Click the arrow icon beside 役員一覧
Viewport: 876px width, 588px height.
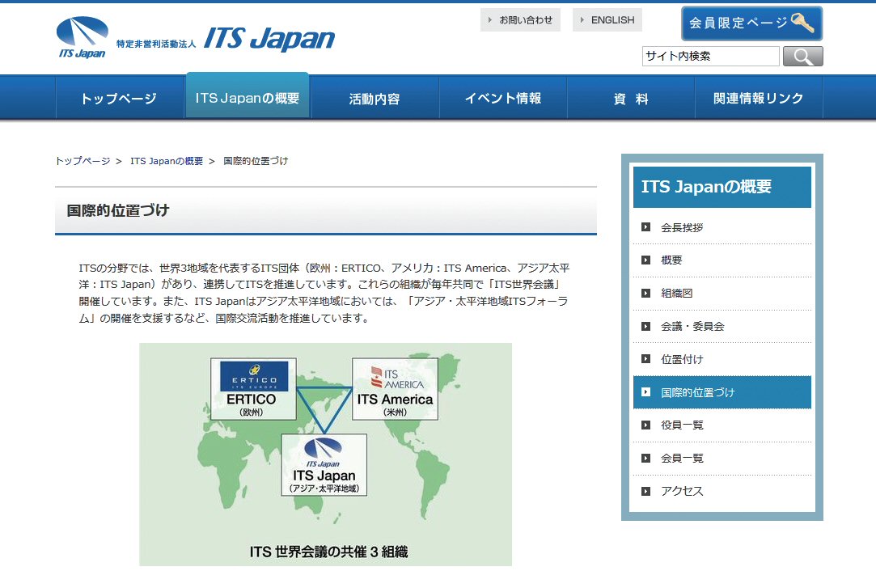[645, 425]
